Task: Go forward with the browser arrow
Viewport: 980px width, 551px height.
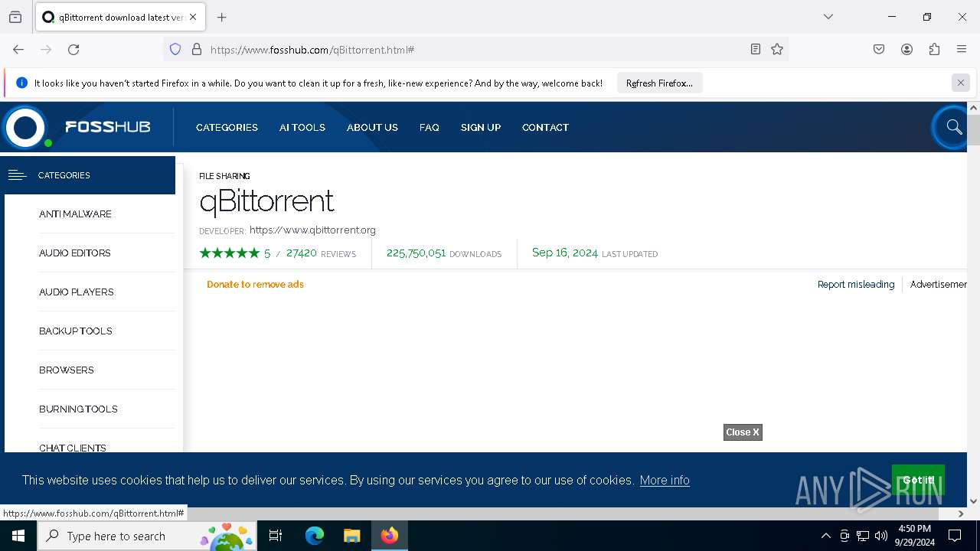Action: (46, 50)
